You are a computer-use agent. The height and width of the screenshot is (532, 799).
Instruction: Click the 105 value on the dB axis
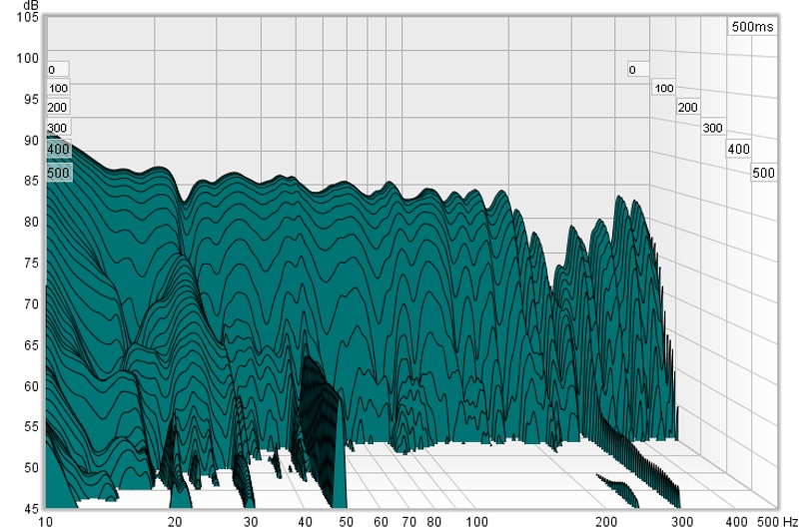[28, 17]
